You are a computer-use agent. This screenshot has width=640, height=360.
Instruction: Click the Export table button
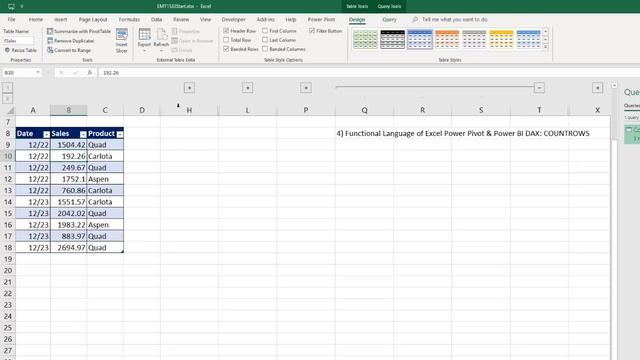[144, 41]
